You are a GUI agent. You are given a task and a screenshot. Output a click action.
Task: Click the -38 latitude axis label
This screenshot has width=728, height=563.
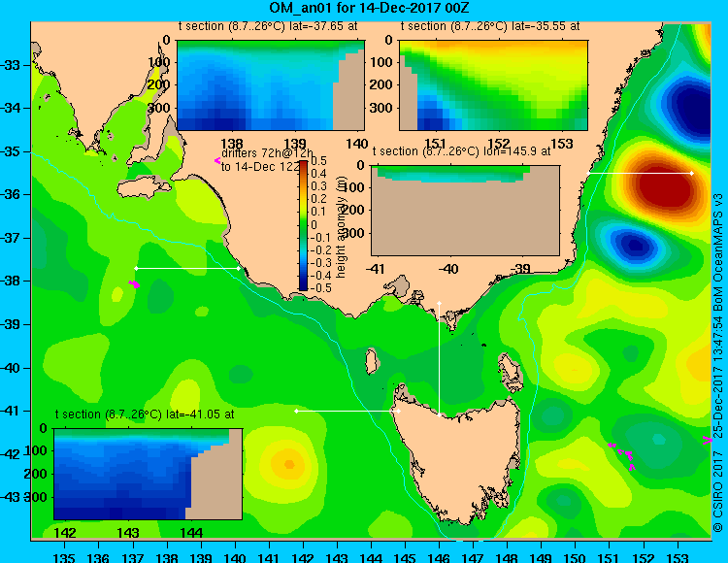(11, 281)
